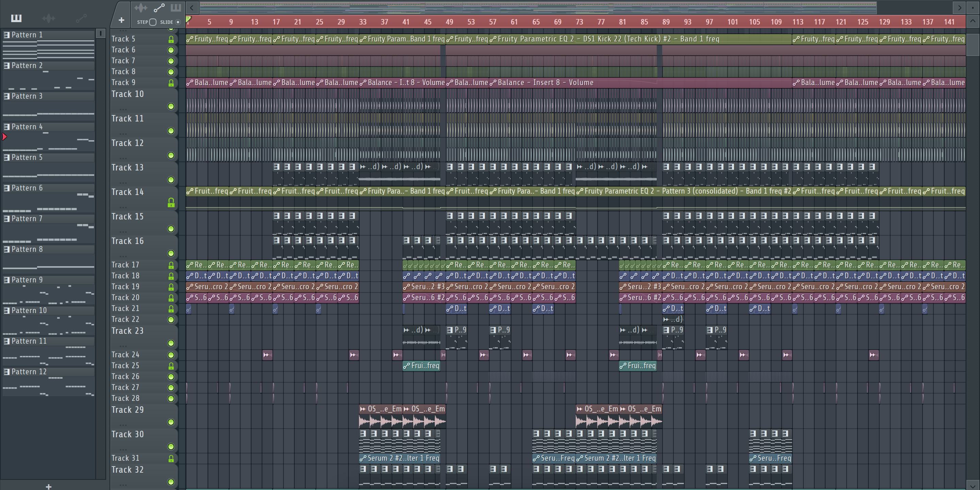Click the green playhead marker at bar 1
Viewport: 980px width, 490px height.
(x=188, y=20)
